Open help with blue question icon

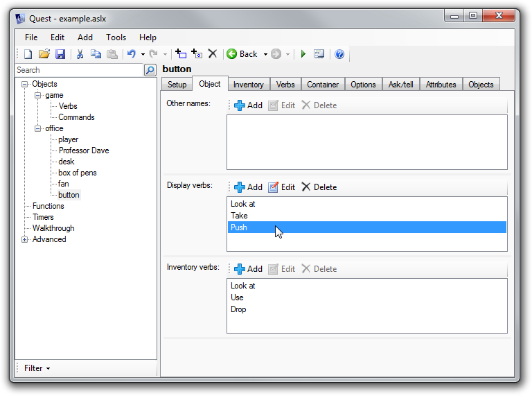339,54
